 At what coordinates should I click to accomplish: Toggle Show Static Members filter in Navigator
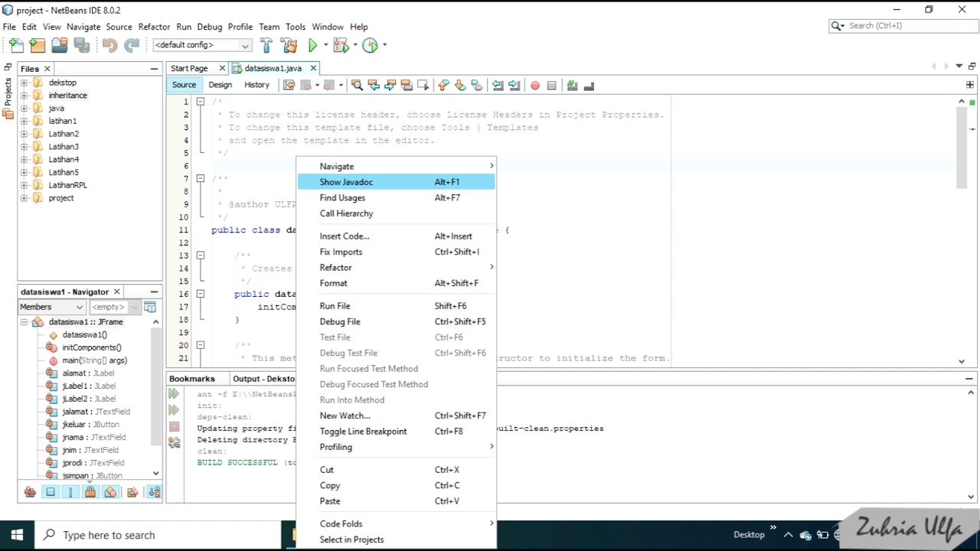pyautogui.click(x=70, y=492)
